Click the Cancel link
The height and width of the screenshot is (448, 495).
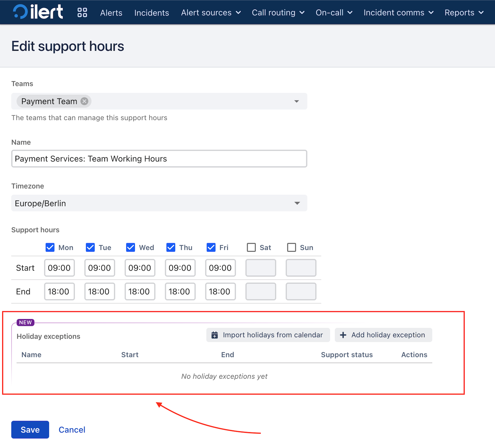[x=72, y=430]
